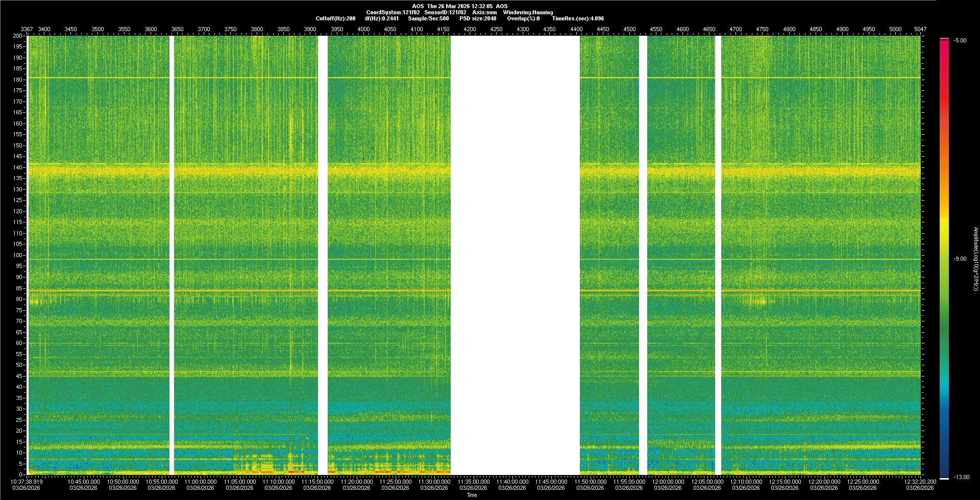Viewport: 980px width, 500px height.
Task: Select the -9.00 colorbar label
Action: [960, 259]
